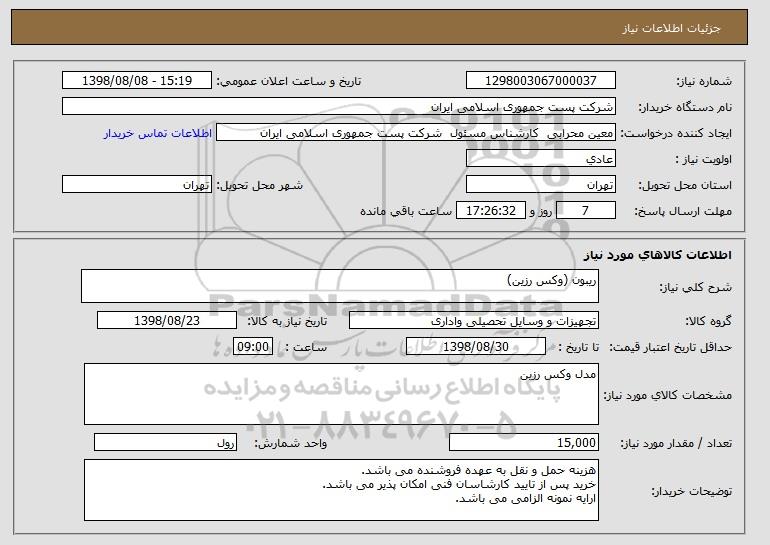The image size is (770, 545).
Task: Click the page header جزئیات اطلاعات نیاز
Action: click(671, 28)
